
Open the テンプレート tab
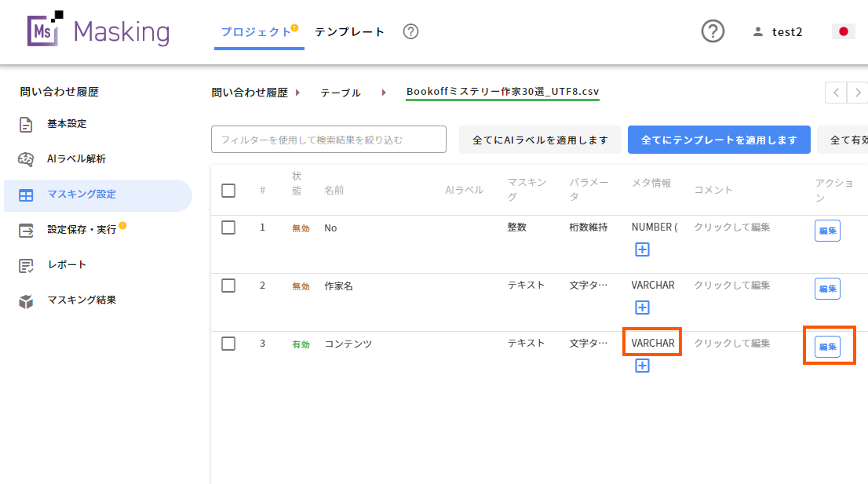349,31
